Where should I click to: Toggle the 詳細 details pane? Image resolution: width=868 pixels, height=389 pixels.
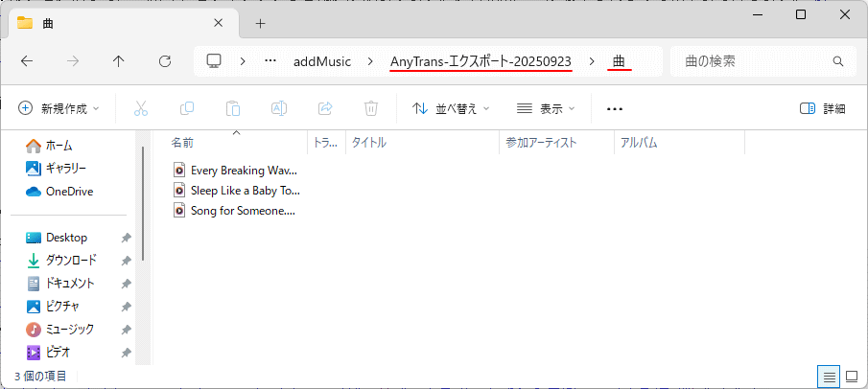pyautogui.click(x=823, y=108)
